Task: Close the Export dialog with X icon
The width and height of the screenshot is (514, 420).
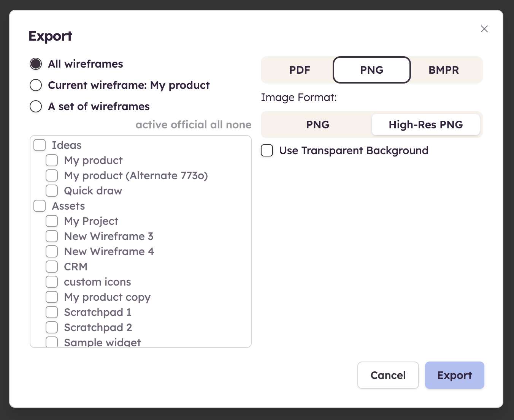Action: pyautogui.click(x=484, y=29)
